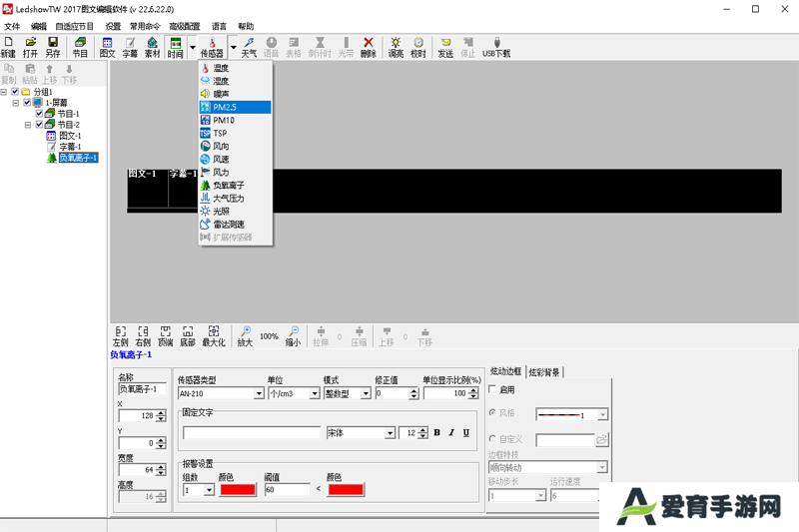Image resolution: width=799 pixels, height=532 pixels.
Task: Collapse the 1-屏幕 tree node
Action: 16,103
